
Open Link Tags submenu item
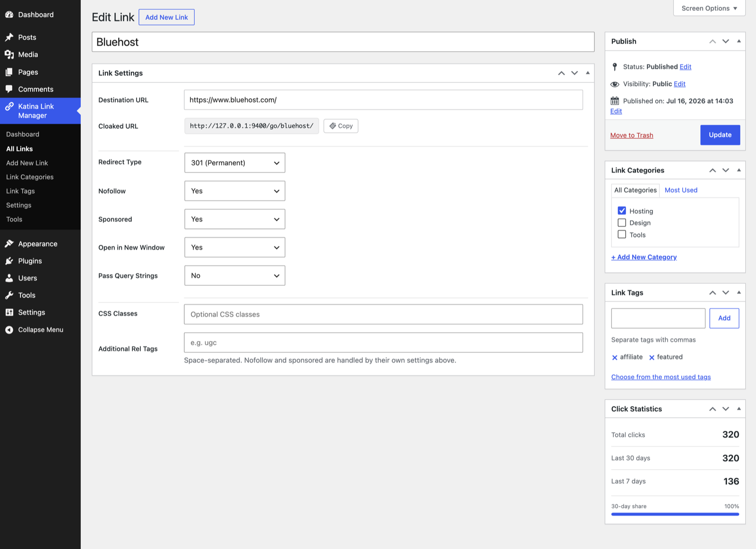[x=20, y=191]
